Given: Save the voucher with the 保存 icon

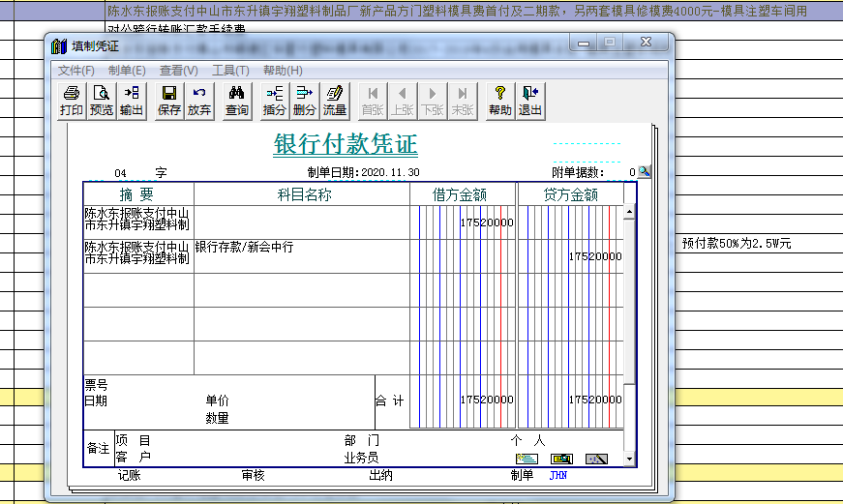Looking at the screenshot, I should pos(168,101).
